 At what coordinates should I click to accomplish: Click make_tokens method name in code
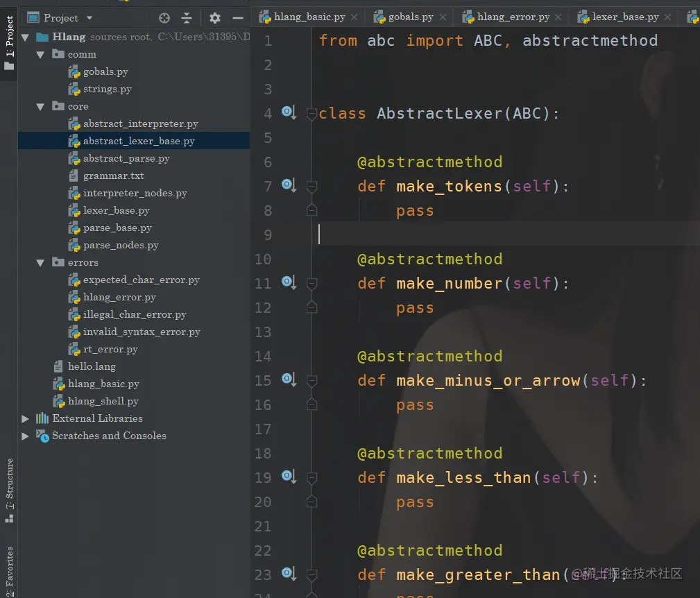point(449,186)
